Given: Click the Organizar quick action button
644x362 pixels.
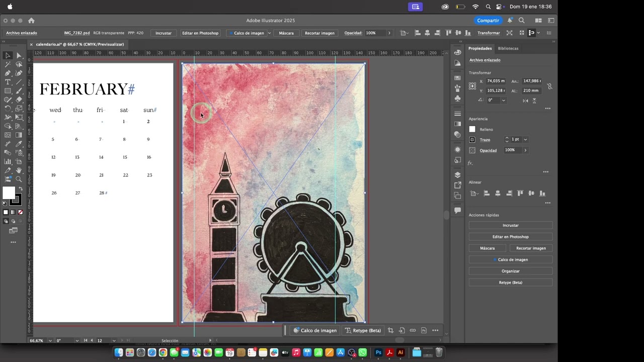Looking at the screenshot, I should (510, 271).
